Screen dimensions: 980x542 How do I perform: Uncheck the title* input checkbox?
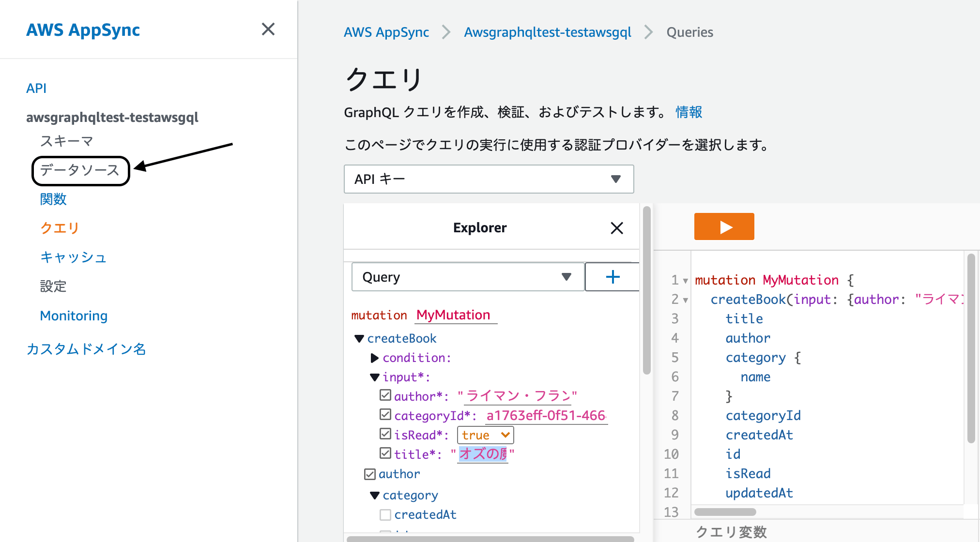385,453
